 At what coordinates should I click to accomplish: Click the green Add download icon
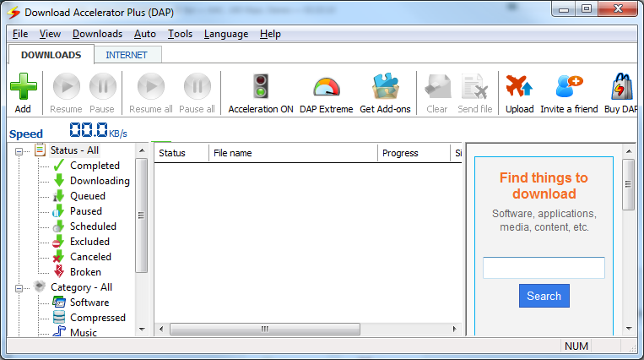pyautogui.click(x=24, y=86)
